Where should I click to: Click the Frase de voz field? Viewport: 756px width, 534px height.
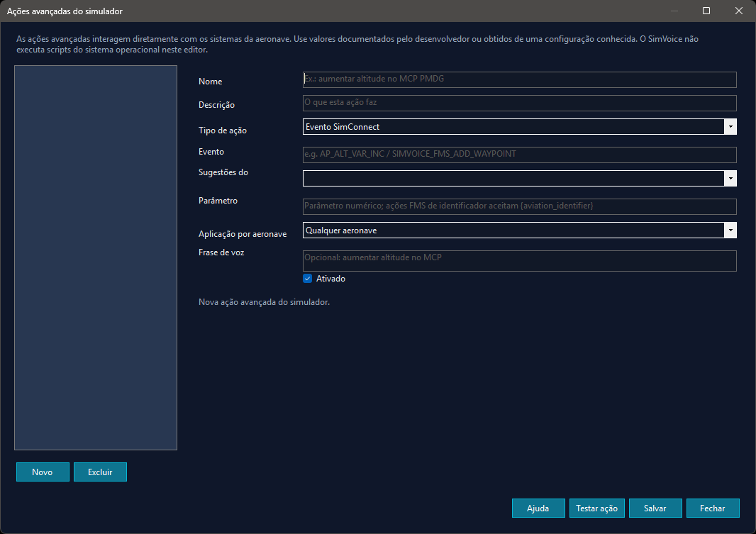tap(519, 261)
